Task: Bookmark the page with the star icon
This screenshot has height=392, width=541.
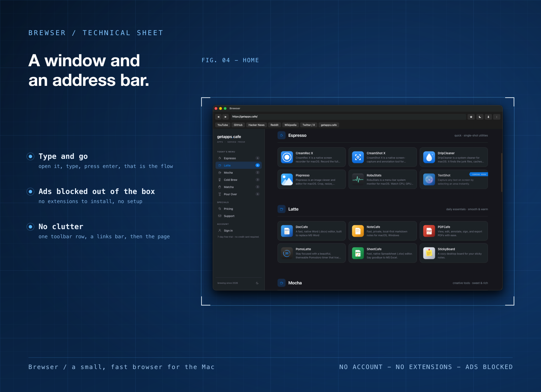Action: (471, 117)
